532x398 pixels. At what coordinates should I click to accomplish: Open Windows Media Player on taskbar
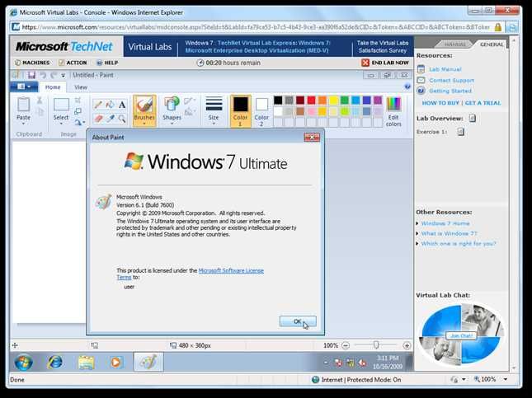point(116,363)
